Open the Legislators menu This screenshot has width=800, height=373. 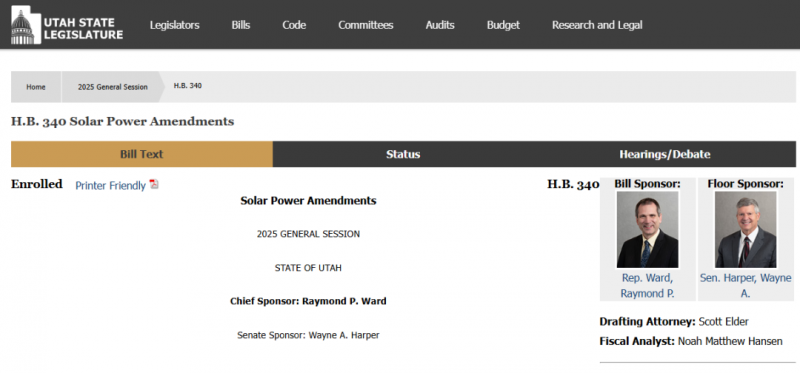click(174, 25)
